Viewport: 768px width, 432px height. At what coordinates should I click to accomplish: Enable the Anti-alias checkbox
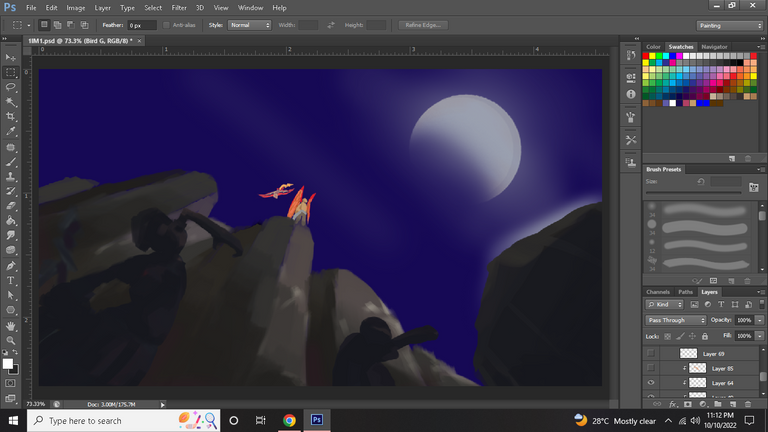tap(166, 25)
